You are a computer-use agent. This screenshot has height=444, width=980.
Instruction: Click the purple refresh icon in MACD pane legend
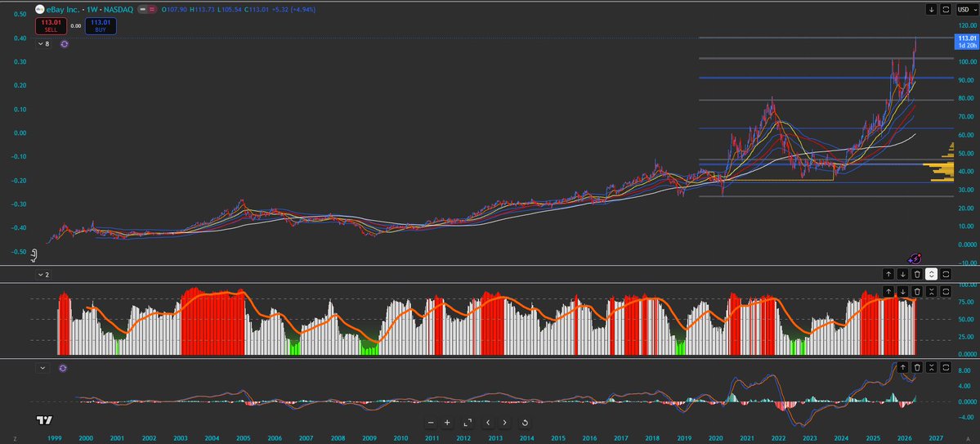62,368
